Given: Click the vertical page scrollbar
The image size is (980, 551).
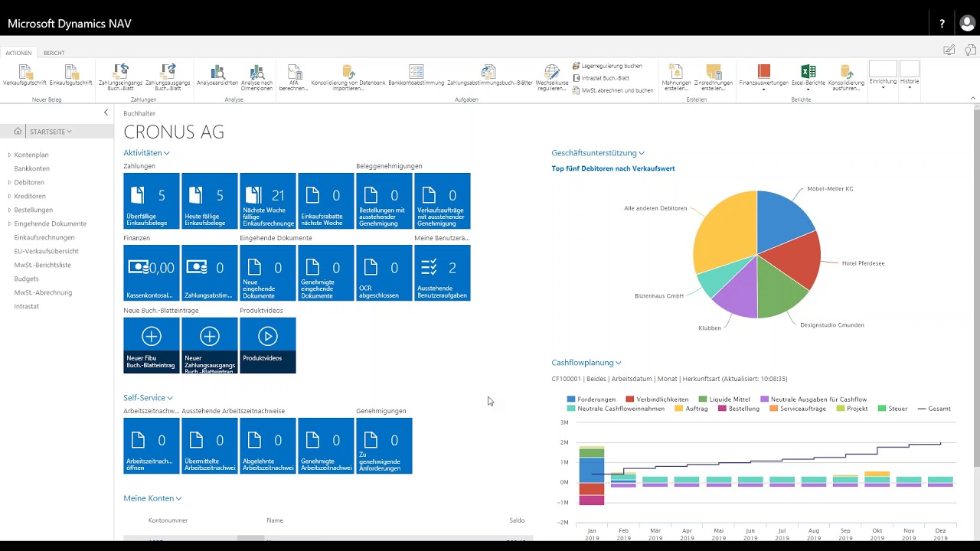Looking at the screenshot, I should coord(975,287).
